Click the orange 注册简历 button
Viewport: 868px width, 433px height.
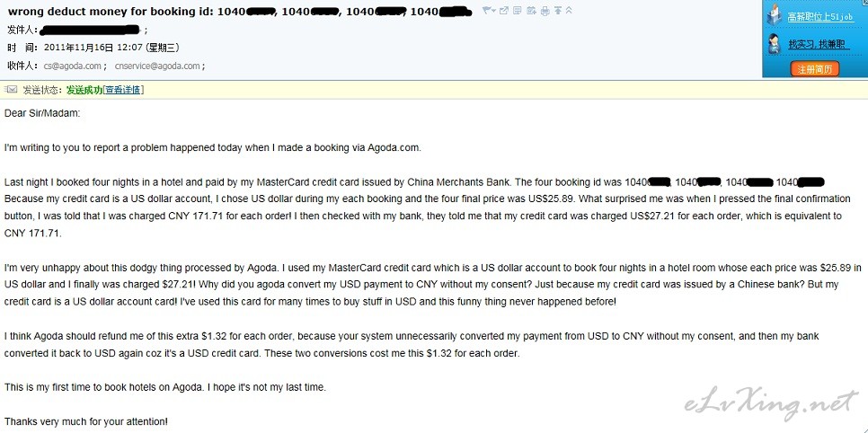(x=815, y=68)
